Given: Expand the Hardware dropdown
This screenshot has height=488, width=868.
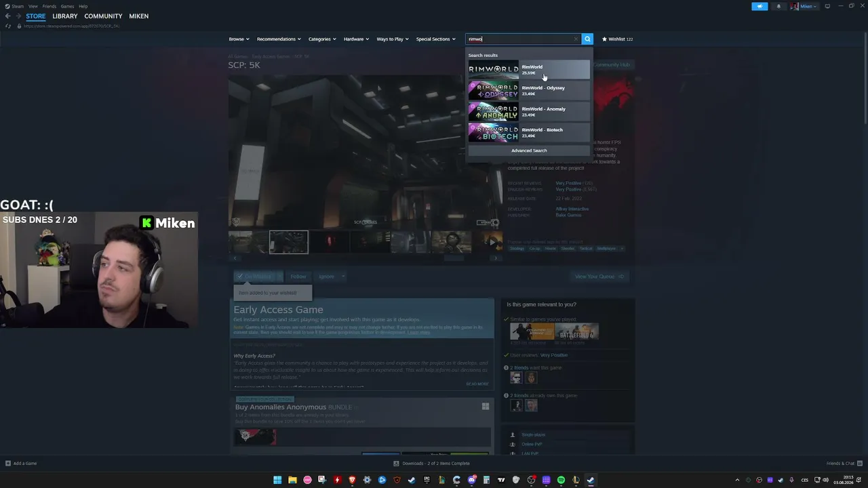Looking at the screenshot, I should click(x=356, y=39).
